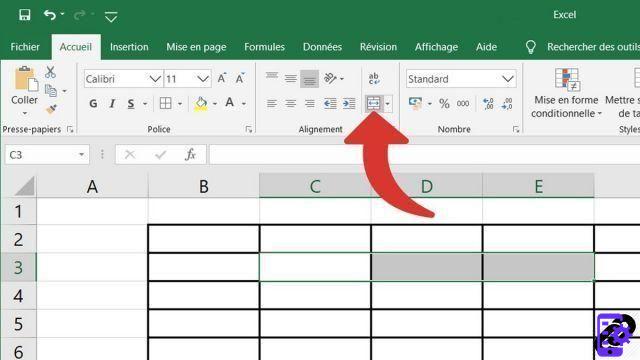Apply the font color A
640x360 pixels.
[230, 104]
